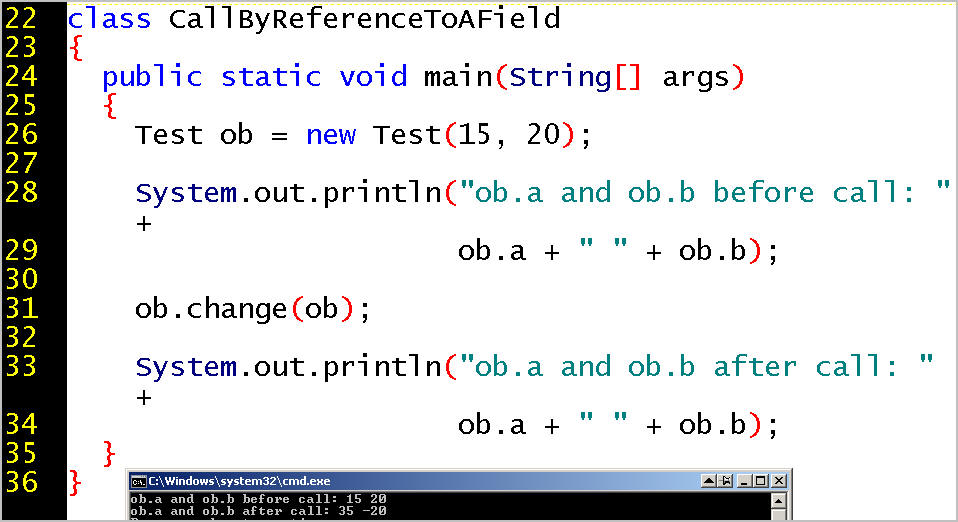Click the string "ob.a and ob.b before call: "
The image size is (958, 522).
click(704, 192)
